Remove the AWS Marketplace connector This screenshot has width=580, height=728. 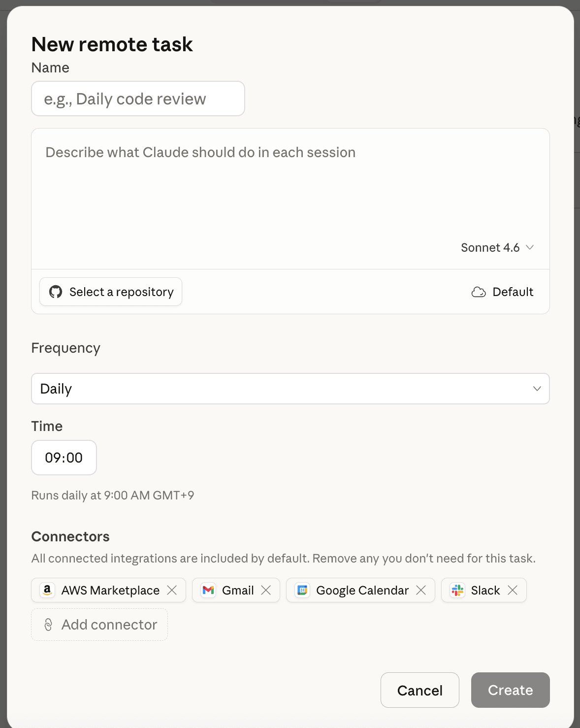(x=172, y=590)
